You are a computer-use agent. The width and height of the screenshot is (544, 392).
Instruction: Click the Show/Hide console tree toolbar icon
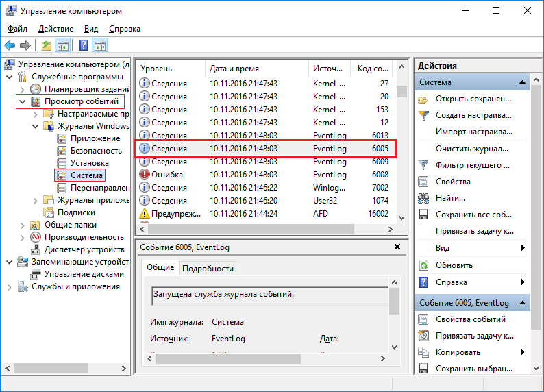(x=62, y=46)
